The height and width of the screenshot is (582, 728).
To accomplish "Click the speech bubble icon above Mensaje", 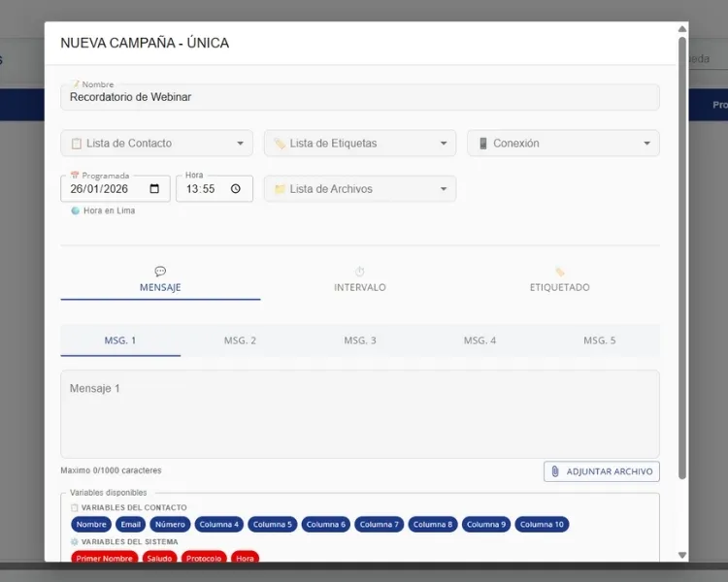I will coord(160,272).
